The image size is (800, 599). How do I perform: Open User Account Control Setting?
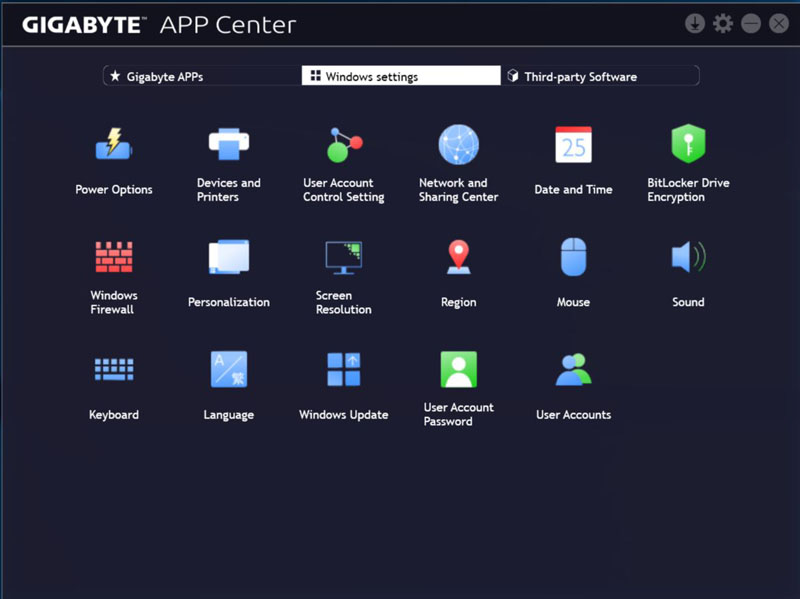pyautogui.click(x=344, y=146)
